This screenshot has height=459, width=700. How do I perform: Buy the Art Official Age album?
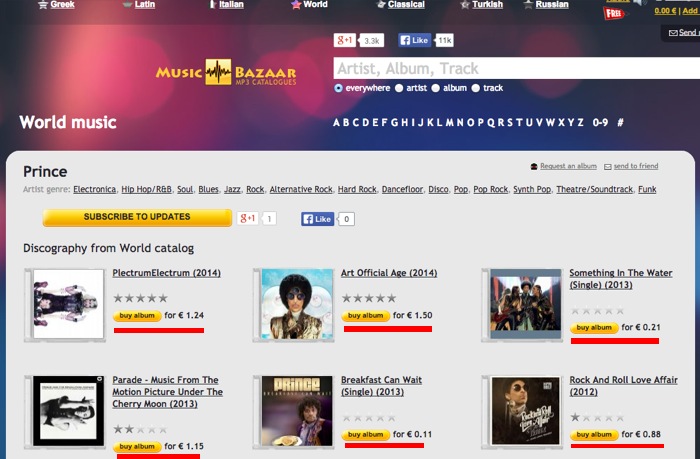point(366,316)
